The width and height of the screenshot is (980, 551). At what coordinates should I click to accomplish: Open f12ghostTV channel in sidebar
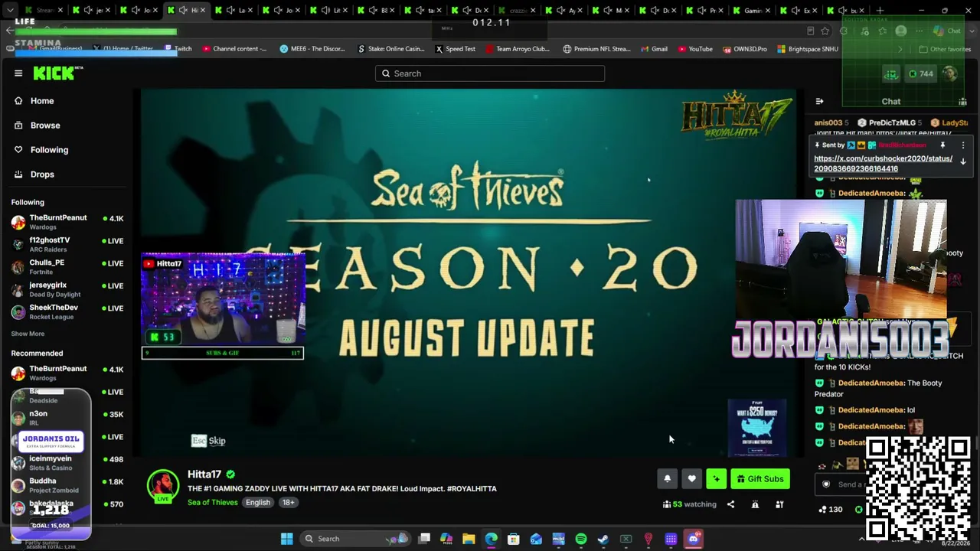[x=67, y=244]
